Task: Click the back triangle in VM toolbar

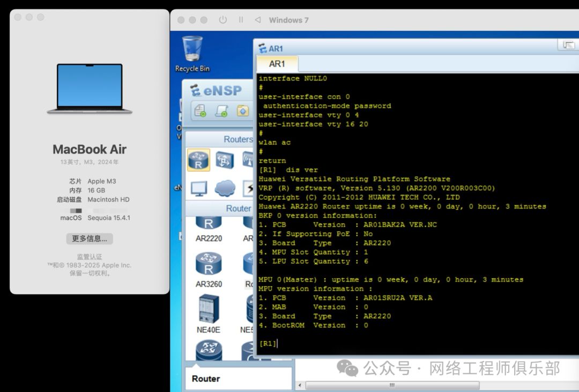Action: [x=258, y=20]
